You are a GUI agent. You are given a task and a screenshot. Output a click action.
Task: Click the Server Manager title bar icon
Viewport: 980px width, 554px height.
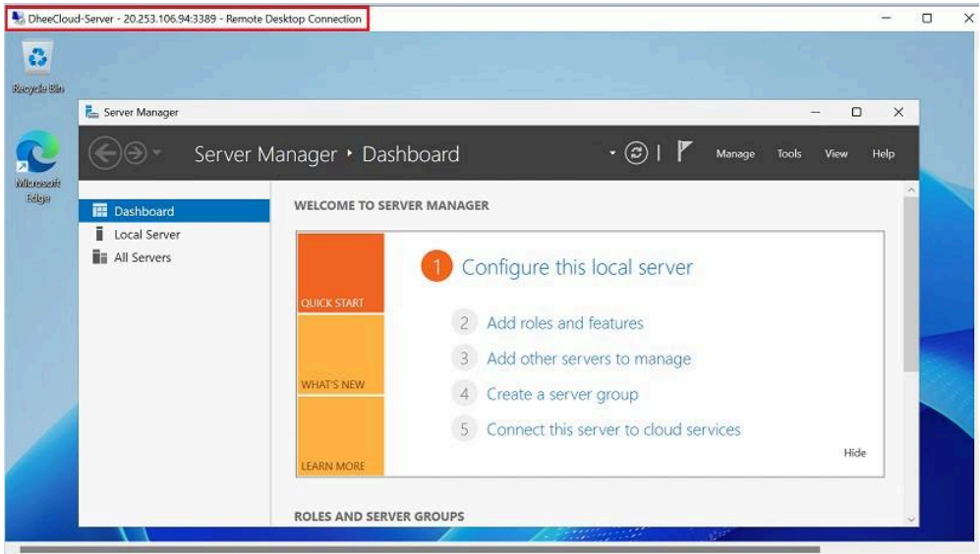click(92, 113)
